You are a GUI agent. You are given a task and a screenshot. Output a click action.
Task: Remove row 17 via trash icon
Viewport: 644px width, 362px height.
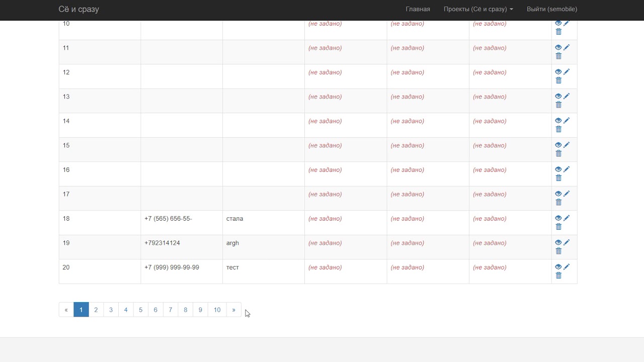558,202
